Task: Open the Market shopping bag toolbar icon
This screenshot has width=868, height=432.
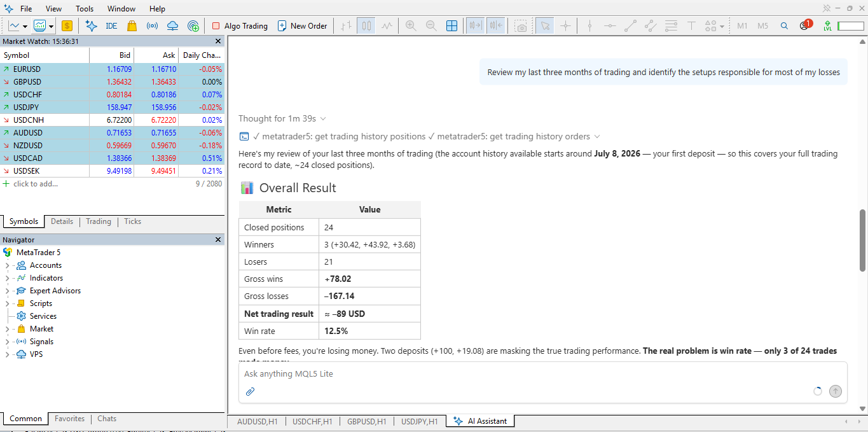Action: (x=132, y=26)
